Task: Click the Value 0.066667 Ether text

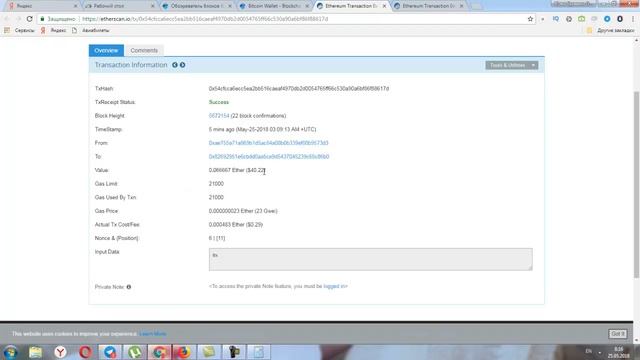Action: point(237,170)
